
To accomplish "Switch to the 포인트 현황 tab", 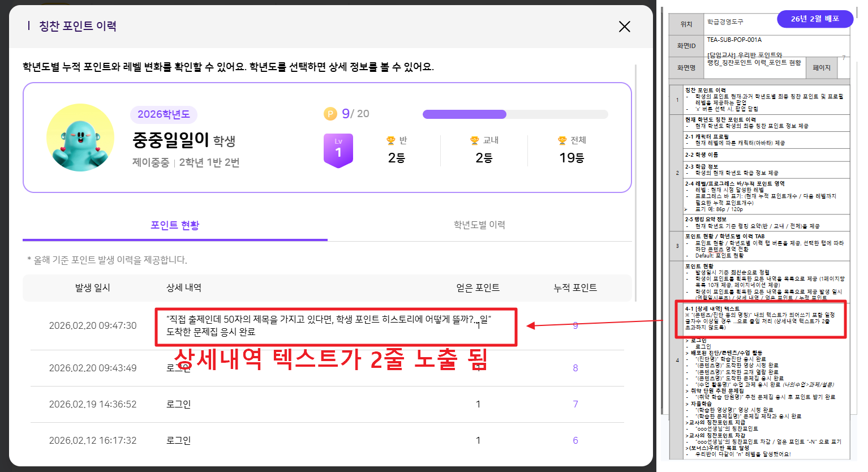I will pyautogui.click(x=175, y=225).
